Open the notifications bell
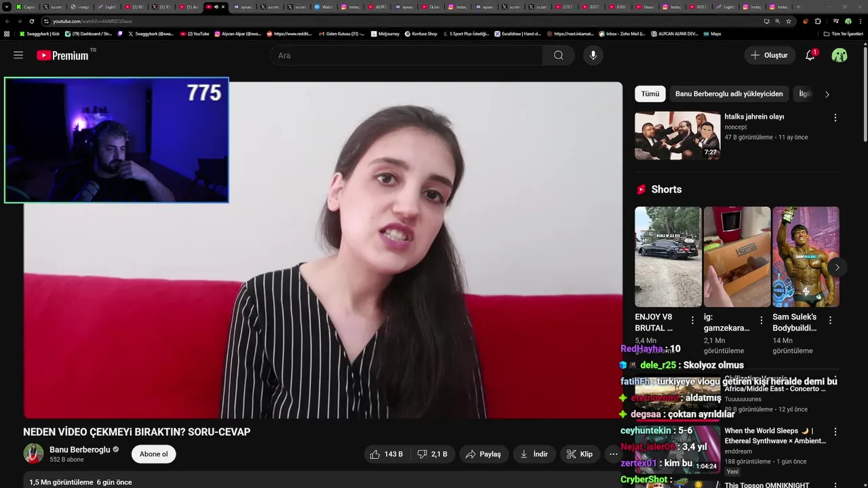The image size is (868, 488). click(810, 56)
